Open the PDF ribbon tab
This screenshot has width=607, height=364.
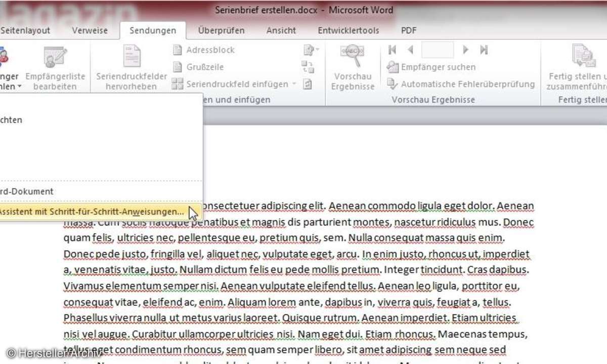pos(409,30)
